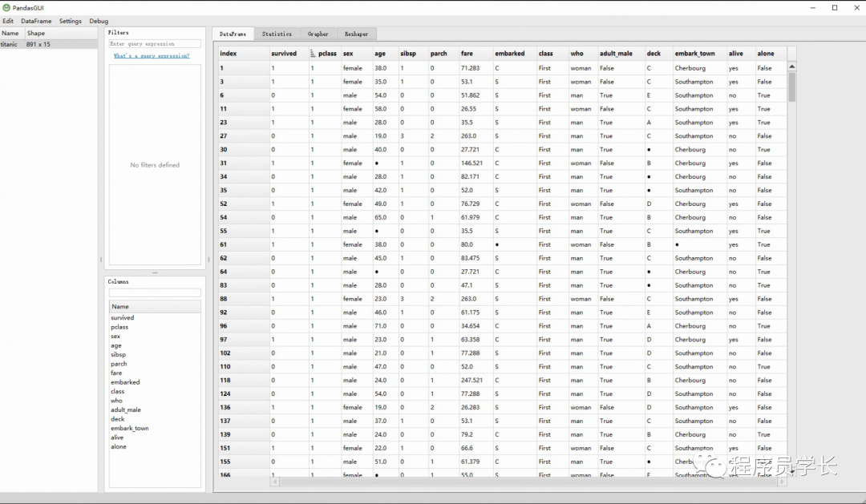Select 'class' in the Columns list
This screenshot has width=866, height=504.
[x=118, y=391]
